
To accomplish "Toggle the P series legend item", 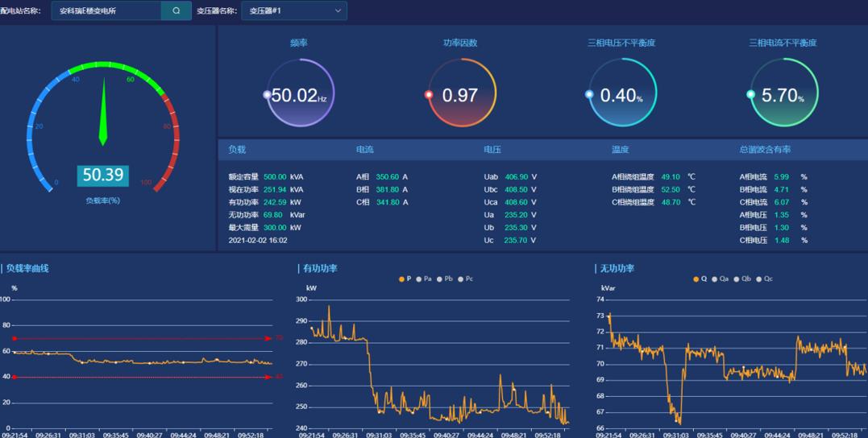I will click(405, 279).
